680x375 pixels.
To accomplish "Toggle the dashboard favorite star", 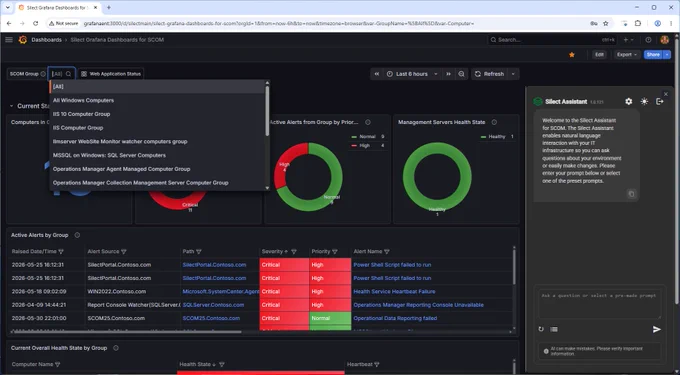I will tap(572, 55).
